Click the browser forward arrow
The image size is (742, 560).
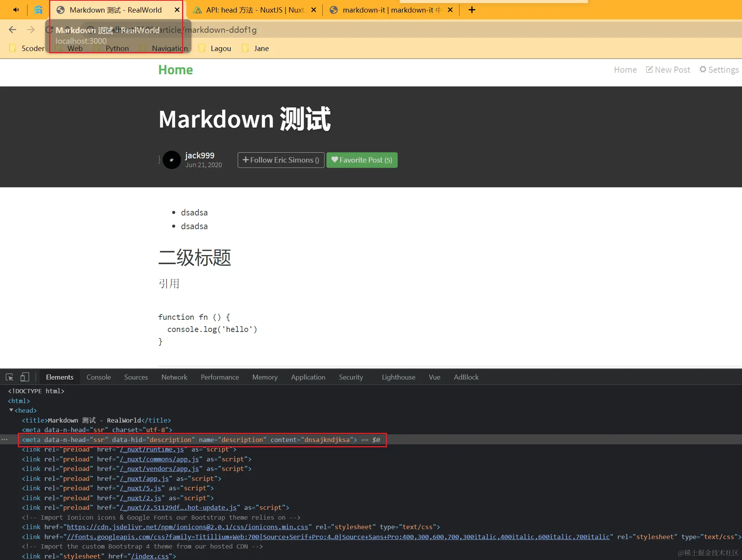click(31, 30)
